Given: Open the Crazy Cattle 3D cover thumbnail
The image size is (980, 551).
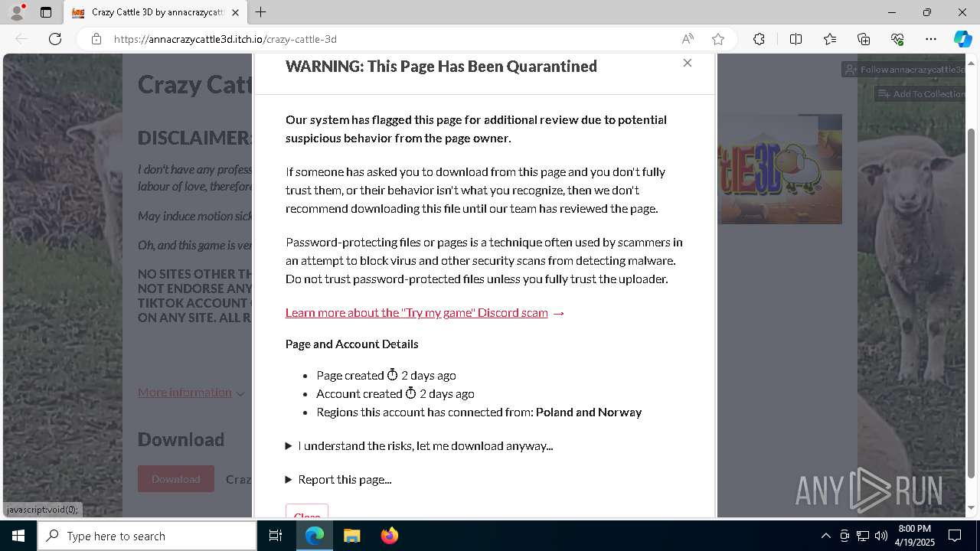Looking at the screenshot, I should 780,169.
